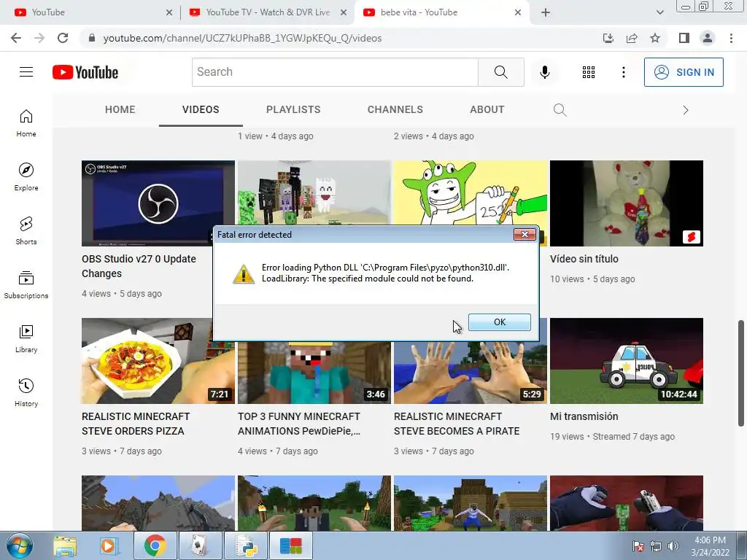This screenshot has width=747, height=560.
Task: Open the Vídeo sin título title link
Action: (x=584, y=259)
